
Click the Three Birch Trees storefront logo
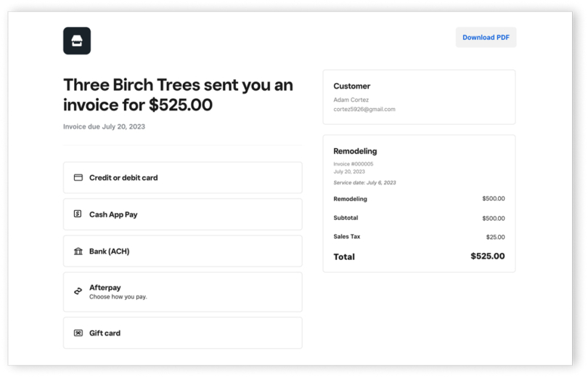pyautogui.click(x=77, y=41)
